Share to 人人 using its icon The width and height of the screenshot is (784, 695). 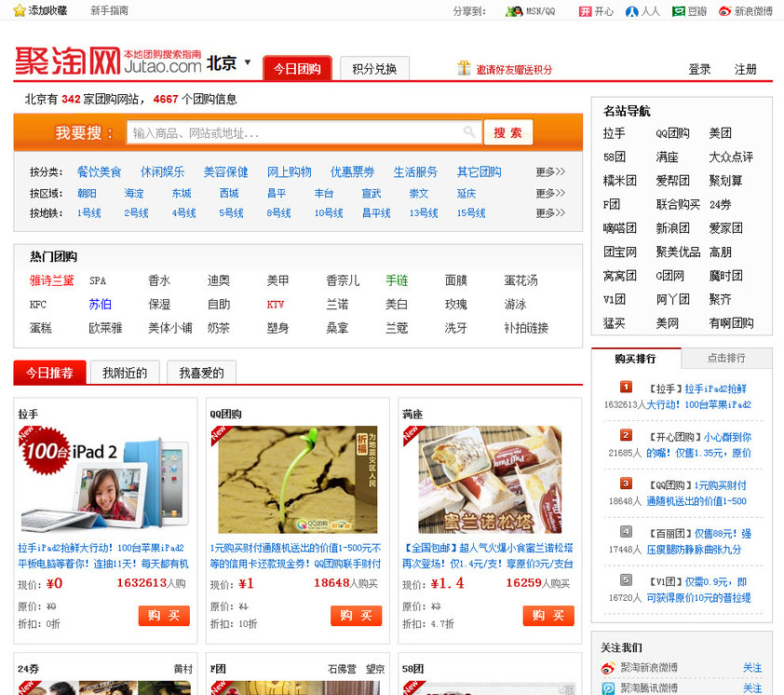pos(631,11)
